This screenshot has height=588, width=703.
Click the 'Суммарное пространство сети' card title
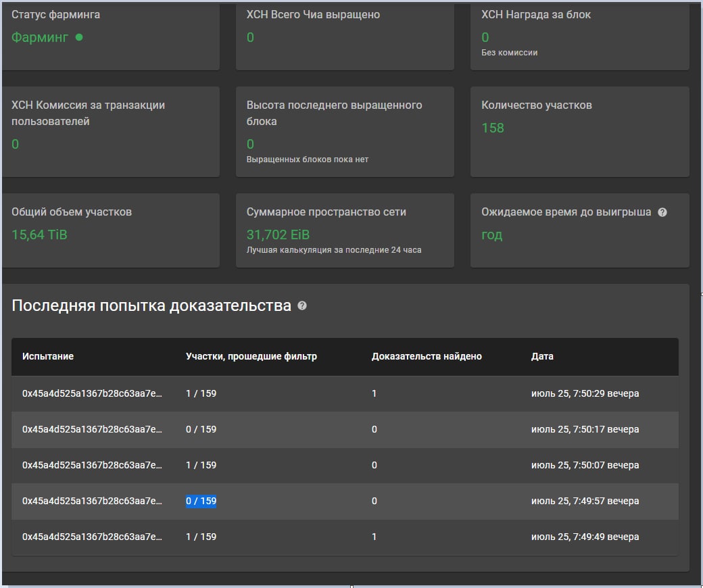click(326, 212)
